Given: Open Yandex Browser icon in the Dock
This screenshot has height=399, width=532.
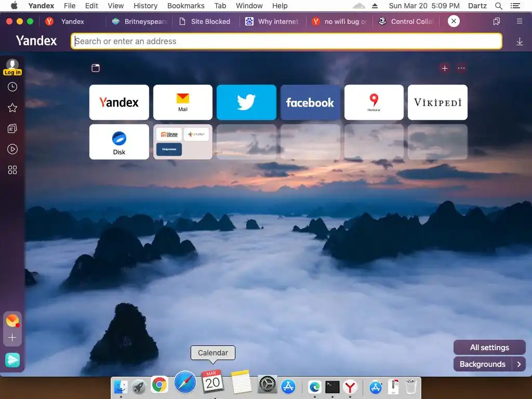Looking at the screenshot, I should point(350,387).
